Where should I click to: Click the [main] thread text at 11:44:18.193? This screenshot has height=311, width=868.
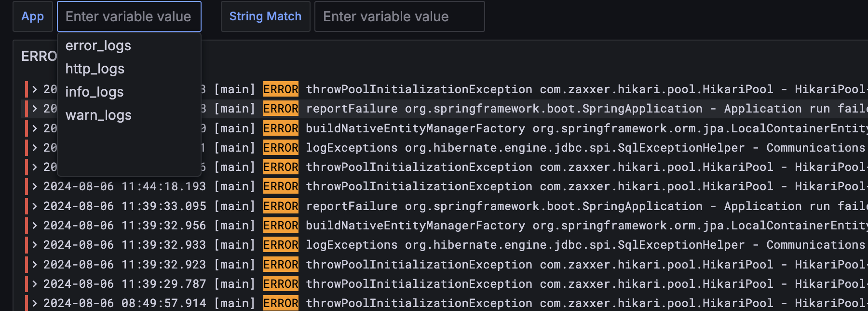tap(235, 186)
